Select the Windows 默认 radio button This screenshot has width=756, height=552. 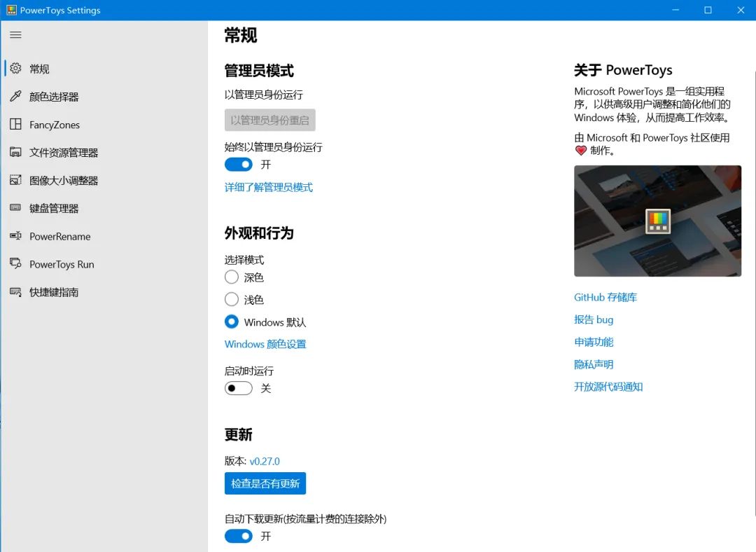[x=232, y=322]
